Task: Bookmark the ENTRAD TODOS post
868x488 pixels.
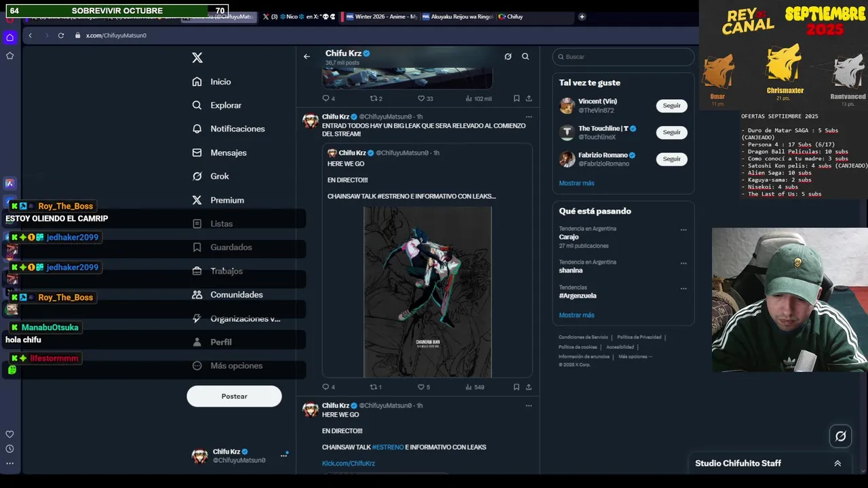Action: (516, 387)
